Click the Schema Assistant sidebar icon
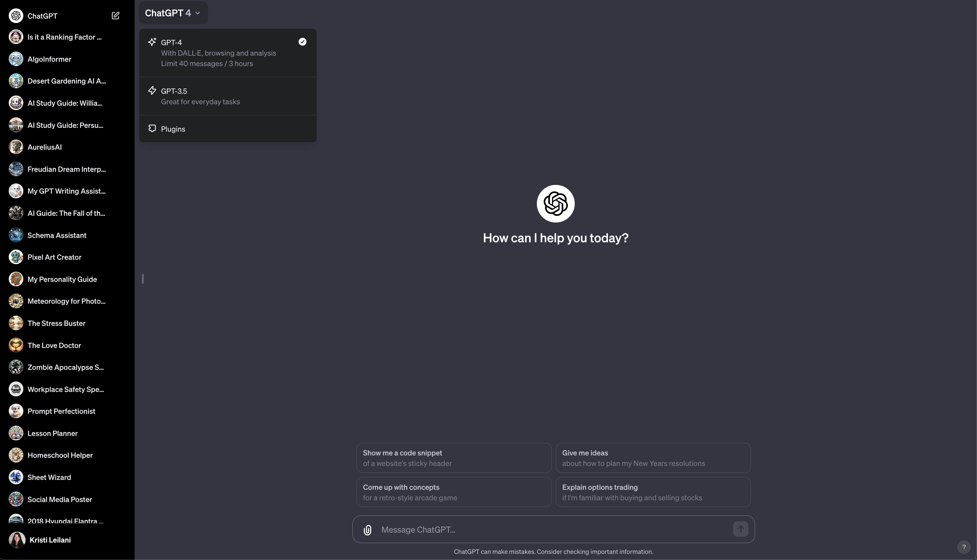 pos(15,235)
